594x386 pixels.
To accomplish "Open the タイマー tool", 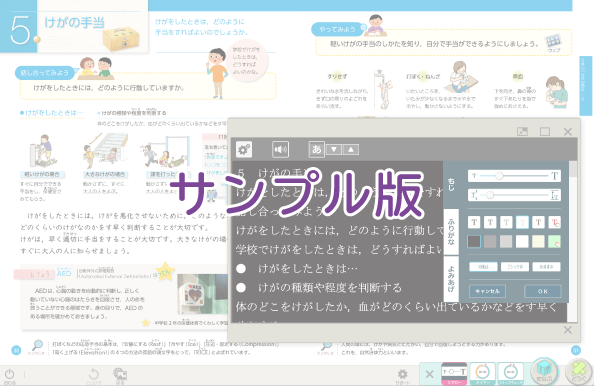I will (x=482, y=374).
